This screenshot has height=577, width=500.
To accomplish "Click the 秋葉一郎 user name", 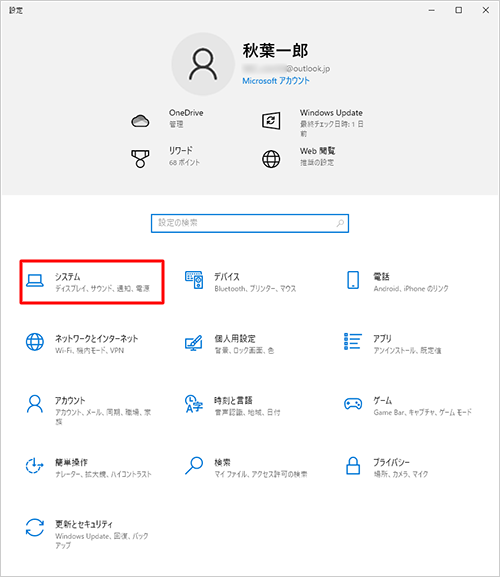I will coord(275,50).
